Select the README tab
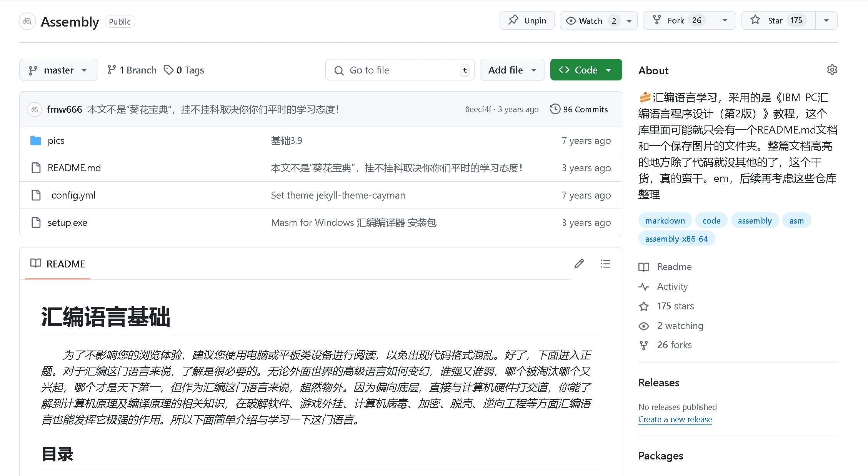Image resolution: width=868 pixels, height=476 pixels. [x=58, y=264]
